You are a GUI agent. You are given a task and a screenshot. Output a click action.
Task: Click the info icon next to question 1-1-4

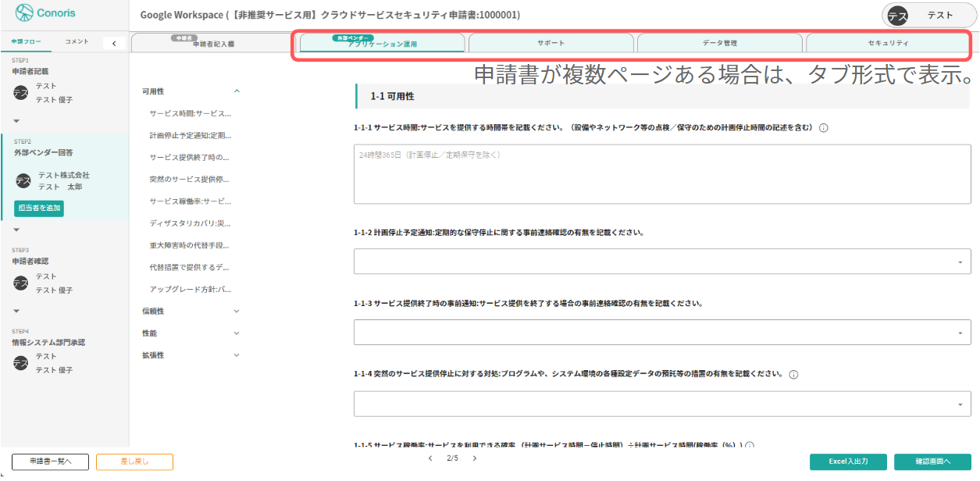(x=793, y=374)
